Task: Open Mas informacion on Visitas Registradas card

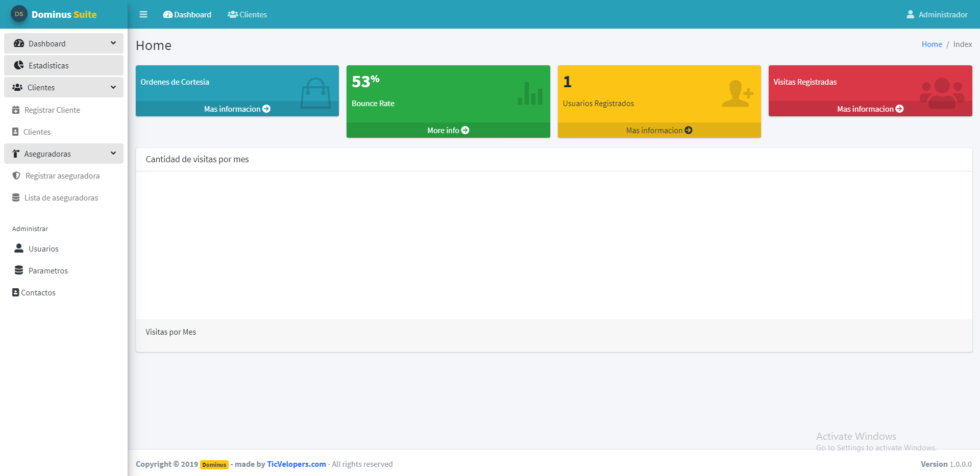Action: tap(870, 109)
